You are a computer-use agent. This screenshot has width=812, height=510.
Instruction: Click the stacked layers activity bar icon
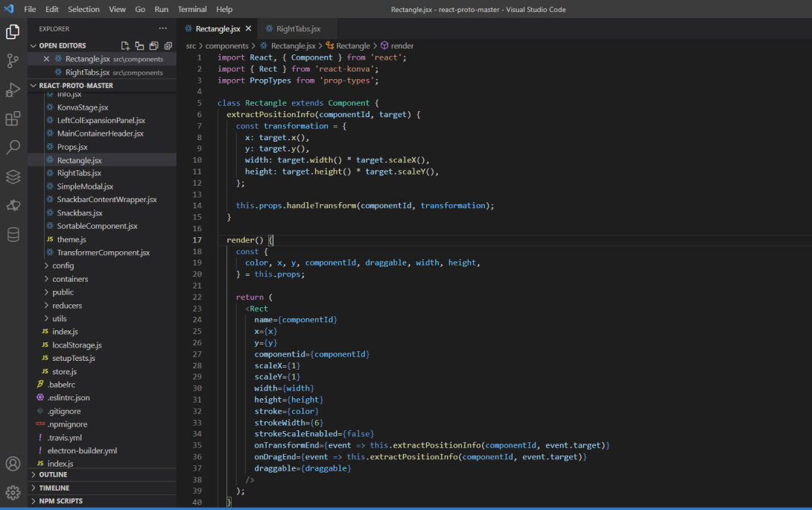(13, 176)
